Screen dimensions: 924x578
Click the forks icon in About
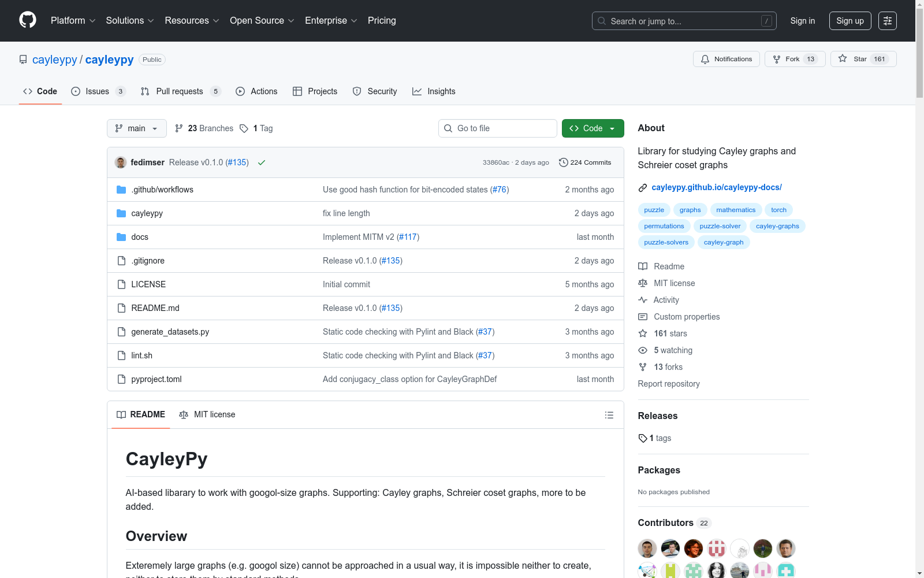coord(643,367)
